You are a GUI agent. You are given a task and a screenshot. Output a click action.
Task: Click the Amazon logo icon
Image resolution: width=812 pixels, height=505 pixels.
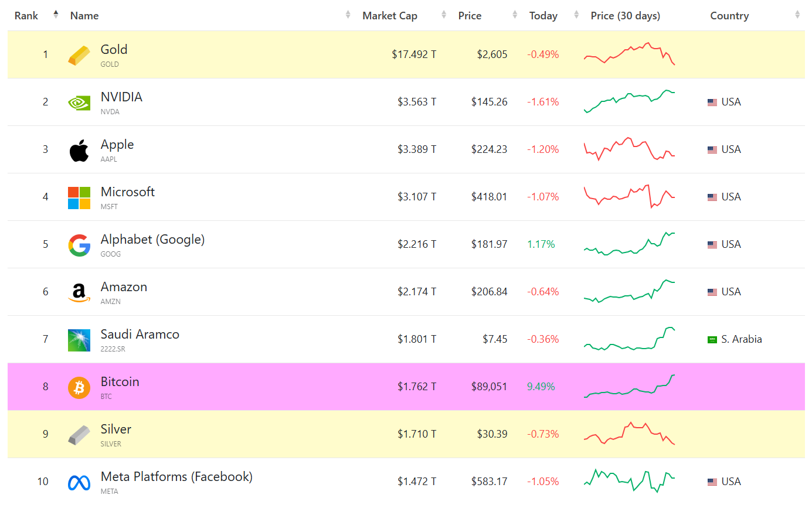point(79,293)
